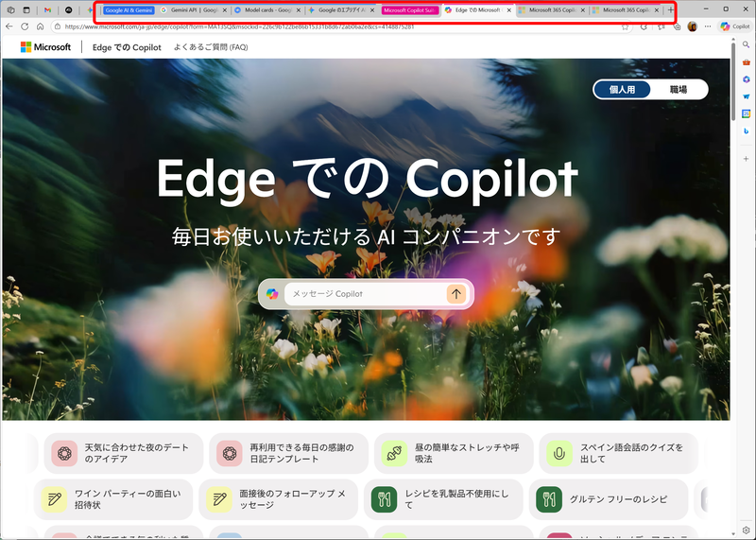Image resolution: width=756 pixels, height=540 pixels.
Task: Collapse the Microsoft Copilot Suite tab group
Action: 410,10
